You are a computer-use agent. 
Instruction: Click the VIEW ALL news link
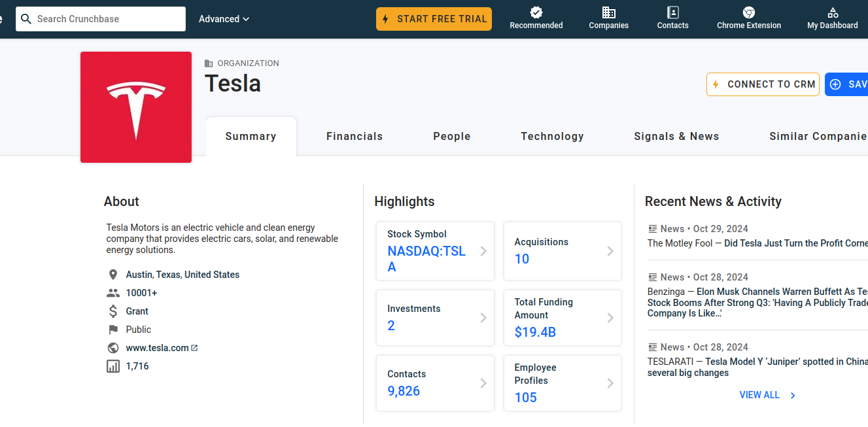759,396
